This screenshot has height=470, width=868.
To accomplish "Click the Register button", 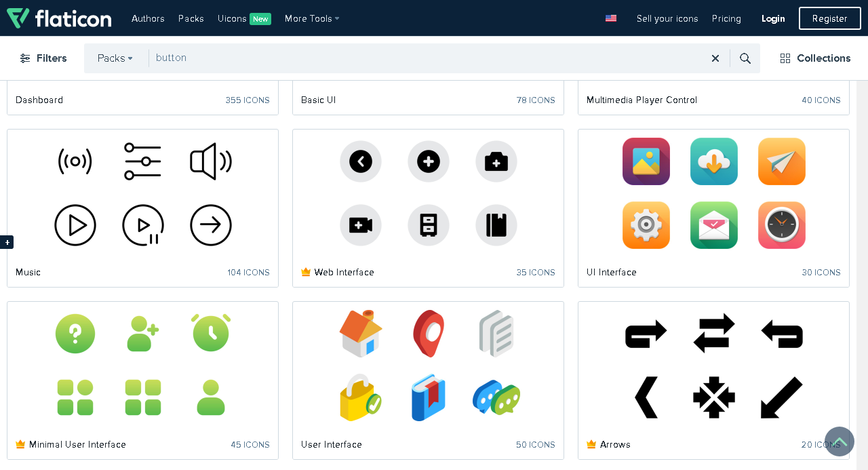I will (x=829, y=18).
